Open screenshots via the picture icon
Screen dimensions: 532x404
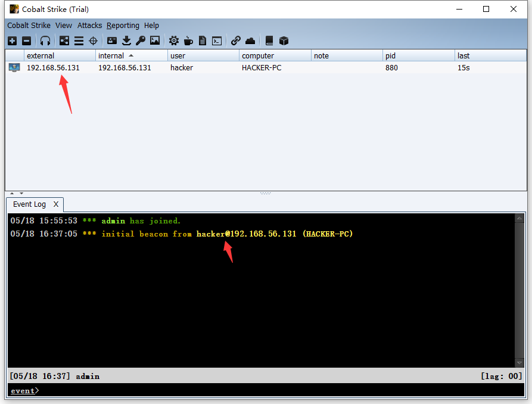pyautogui.click(x=155, y=41)
